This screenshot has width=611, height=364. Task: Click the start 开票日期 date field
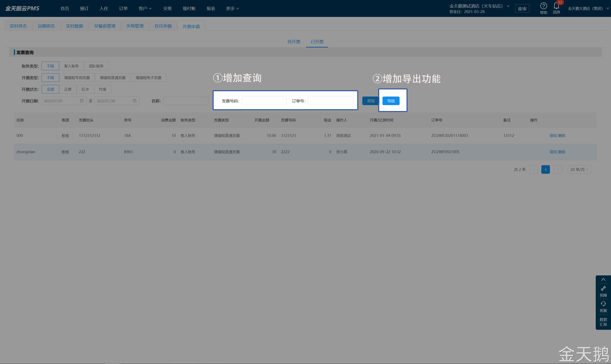[x=64, y=101]
